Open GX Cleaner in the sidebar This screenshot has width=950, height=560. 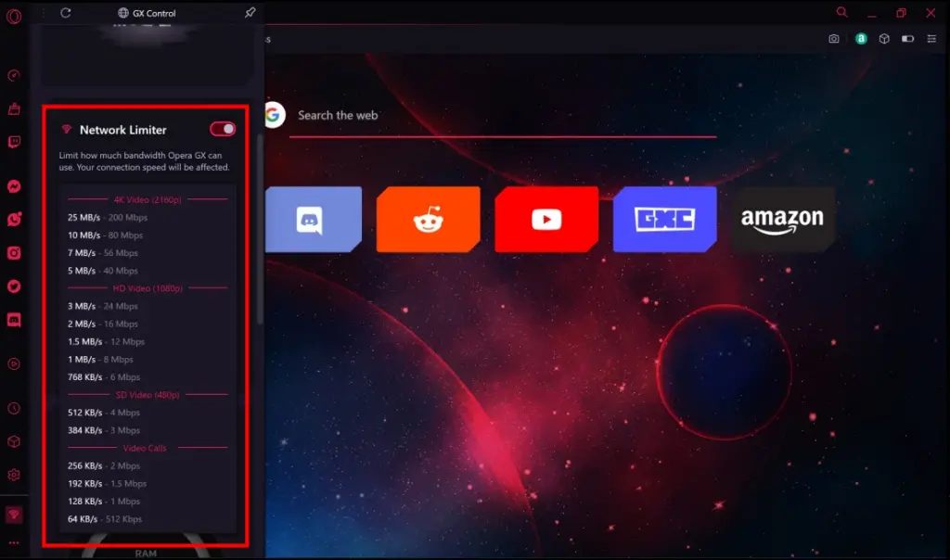point(14,109)
